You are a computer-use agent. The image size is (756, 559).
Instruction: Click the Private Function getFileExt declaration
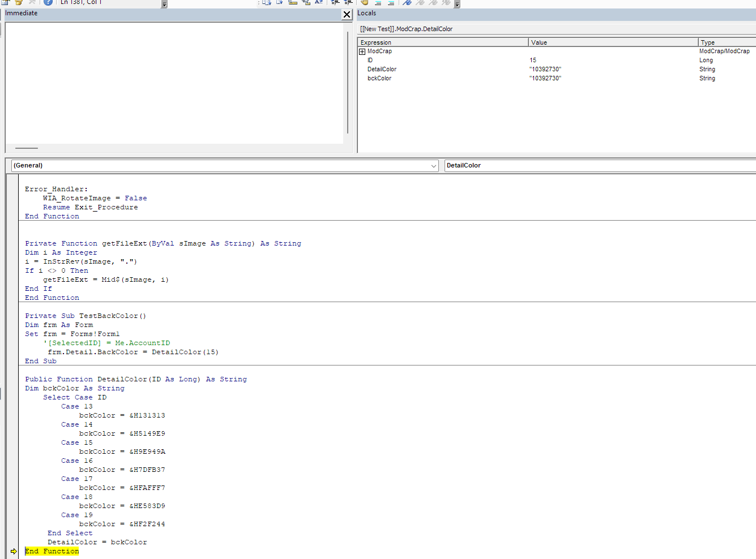click(163, 244)
